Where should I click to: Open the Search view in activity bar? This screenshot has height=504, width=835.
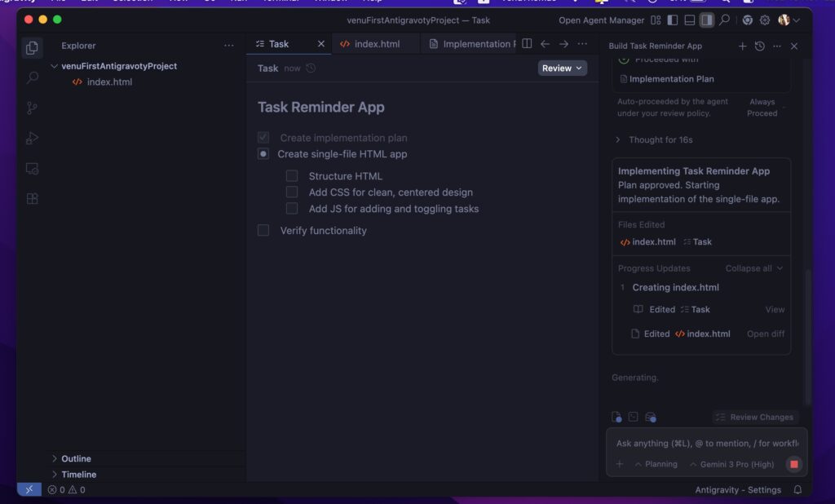[32, 78]
